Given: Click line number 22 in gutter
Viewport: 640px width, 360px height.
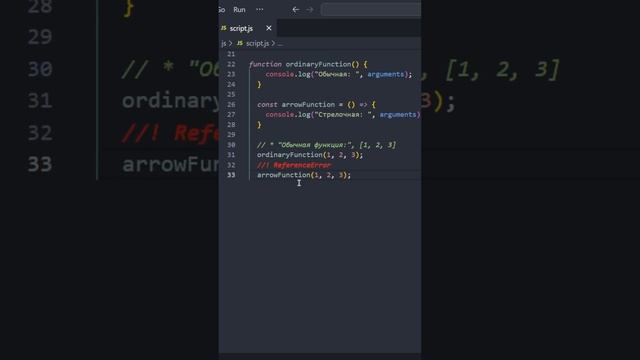Looking at the screenshot, I should click(x=231, y=64).
